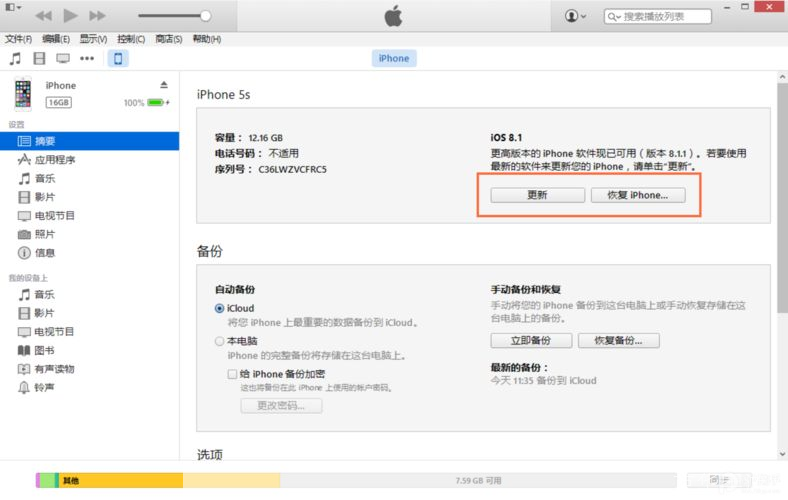Click the vertical scrollbar down arrow

coord(782,454)
